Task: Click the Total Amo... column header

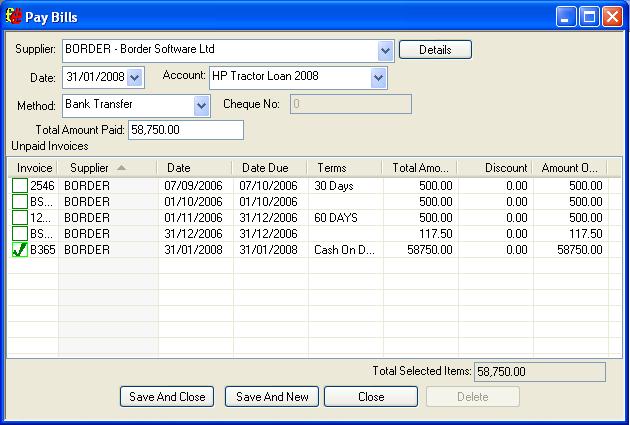Action: pos(420,168)
